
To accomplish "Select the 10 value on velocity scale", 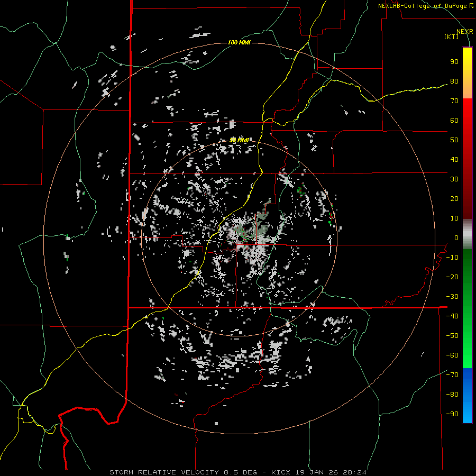I will [x=454, y=218].
